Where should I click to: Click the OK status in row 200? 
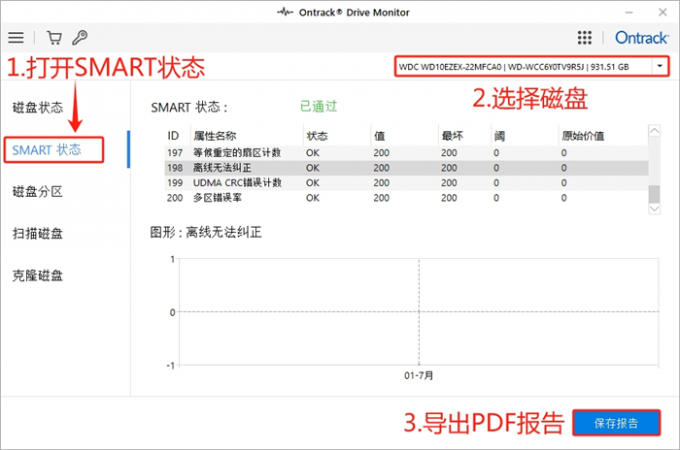click(x=313, y=198)
